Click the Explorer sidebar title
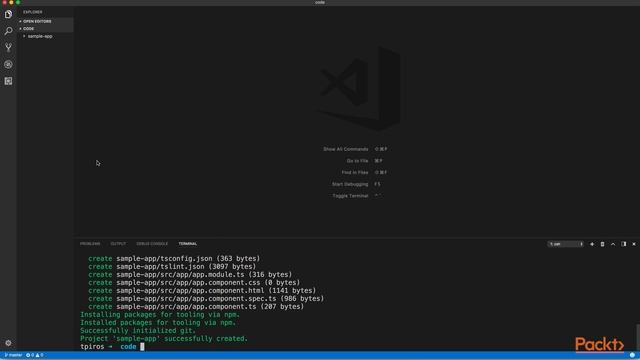The image size is (640, 360). [33, 12]
